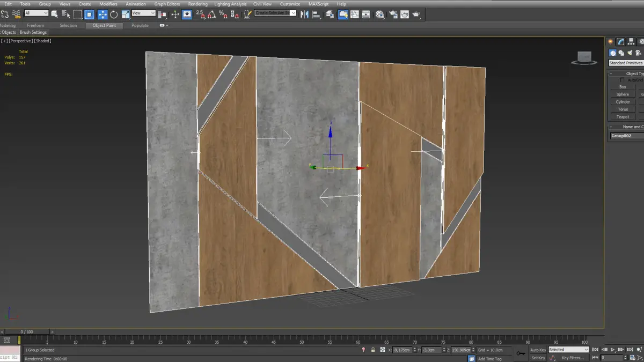Toggle the Selection Lock padlock
The width and height of the screenshot is (644, 362).
pos(373,350)
